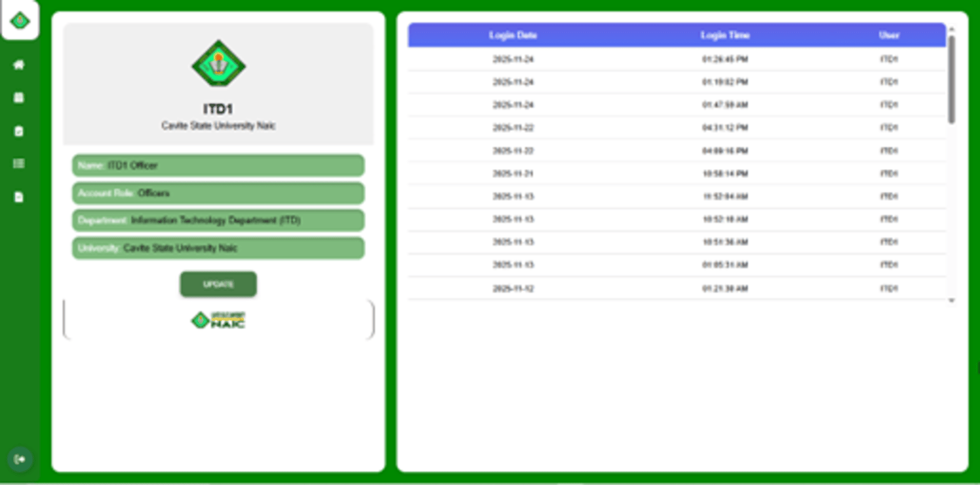The height and width of the screenshot is (485, 980).
Task: Click the Login Date column header
Action: point(513,35)
